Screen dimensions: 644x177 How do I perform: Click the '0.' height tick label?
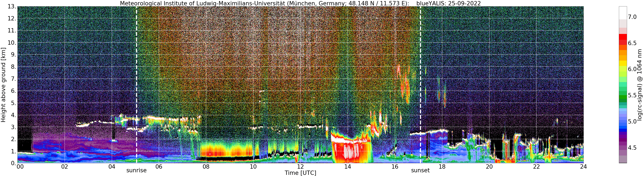(x=14, y=163)
